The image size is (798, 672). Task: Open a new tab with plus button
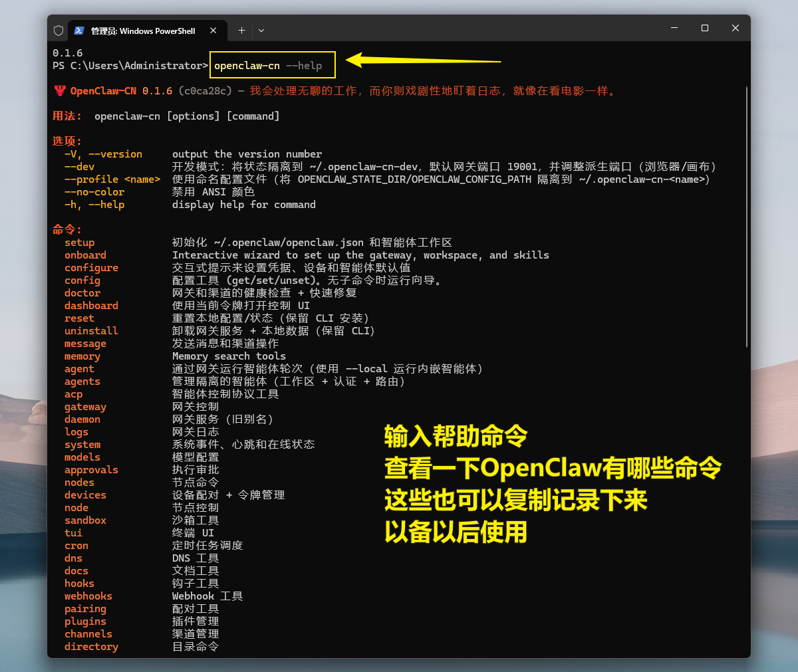(241, 31)
